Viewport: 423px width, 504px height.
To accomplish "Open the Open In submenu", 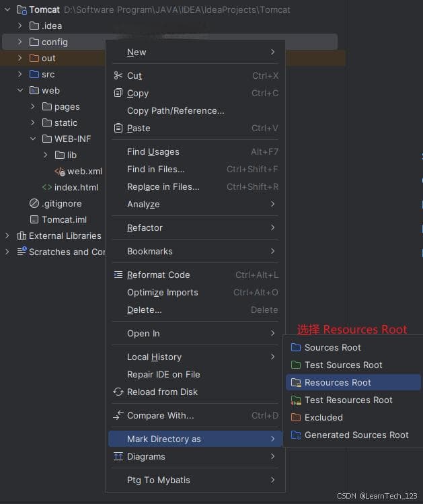I will pyautogui.click(x=195, y=333).
